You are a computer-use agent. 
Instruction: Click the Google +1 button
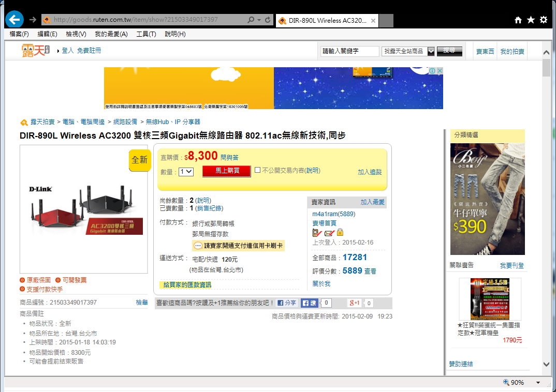click(354, 303)
